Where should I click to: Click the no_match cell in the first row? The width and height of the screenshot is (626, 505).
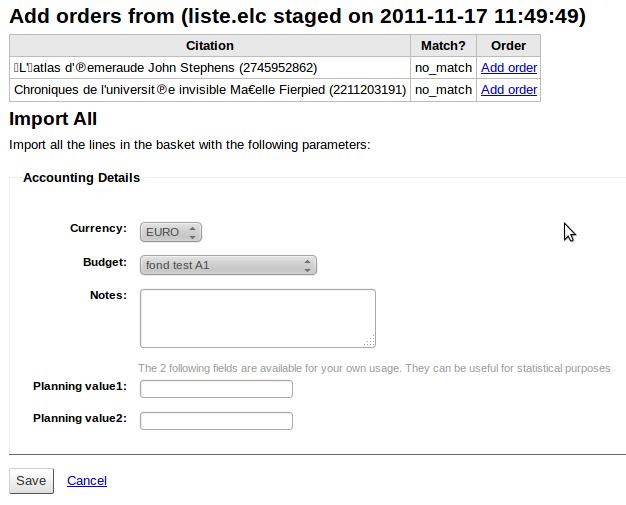pos(443,68)
